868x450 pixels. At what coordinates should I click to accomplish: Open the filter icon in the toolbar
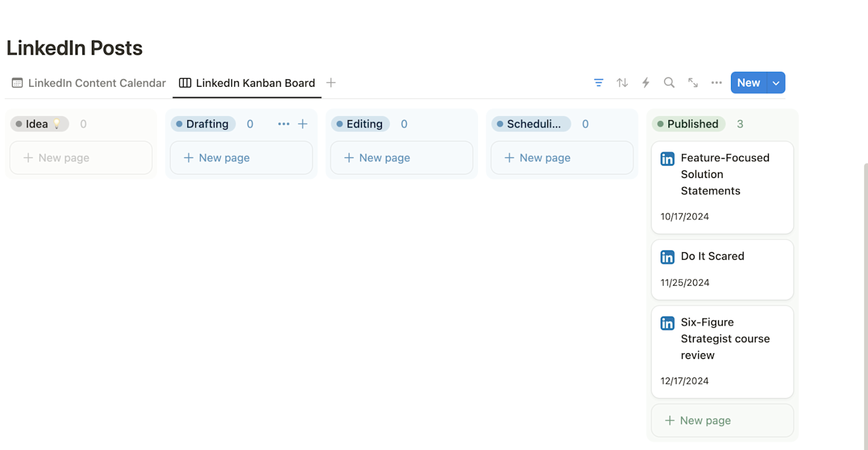598,82
